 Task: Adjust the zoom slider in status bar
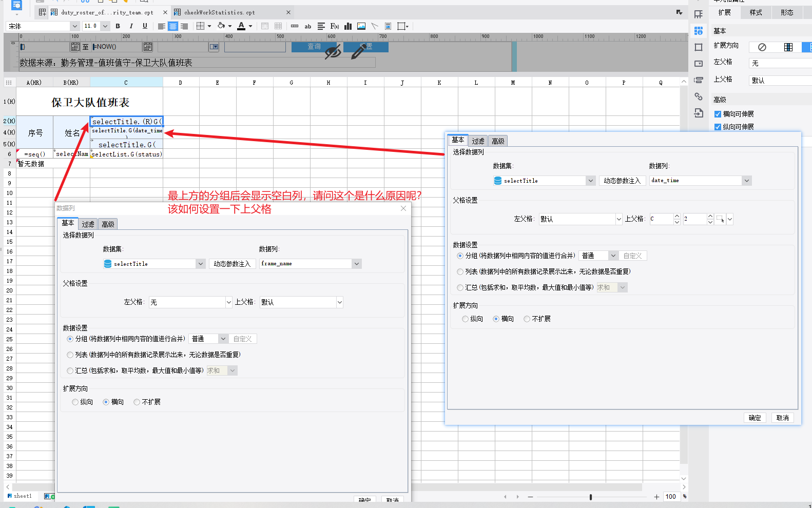pyautogui.click(x=591, y=497)
